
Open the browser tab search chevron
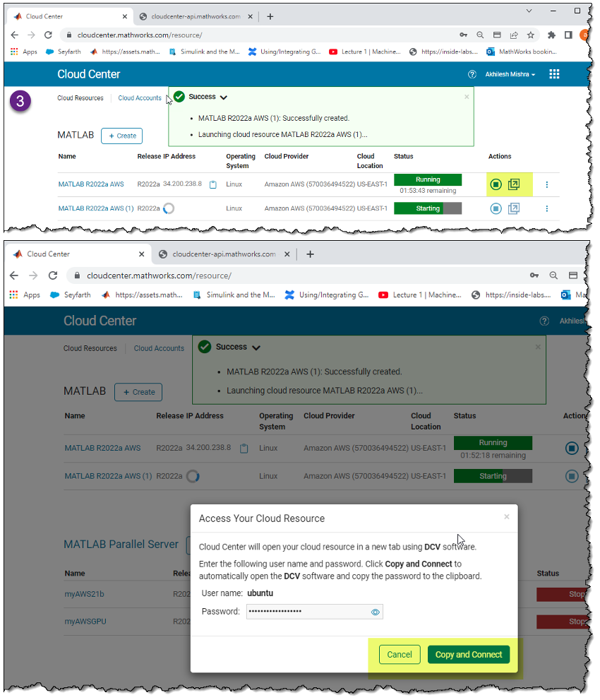pos(529,11)
